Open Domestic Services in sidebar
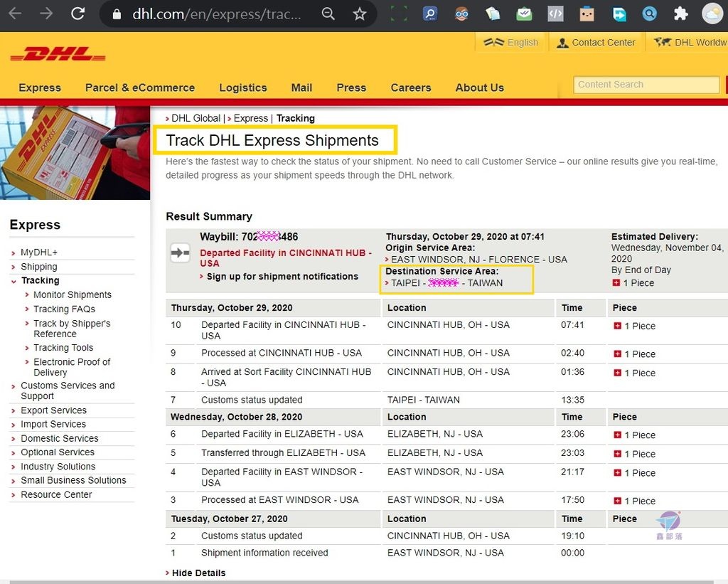Screen dimensions: 728x584 (x=60, y=439)
